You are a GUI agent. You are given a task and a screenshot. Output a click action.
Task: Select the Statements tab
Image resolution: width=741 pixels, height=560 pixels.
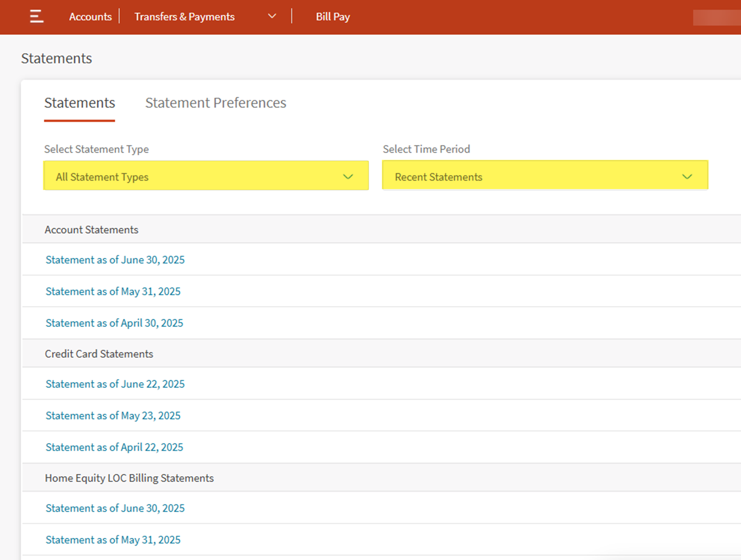pyautogui.click(x=79, y=103)
